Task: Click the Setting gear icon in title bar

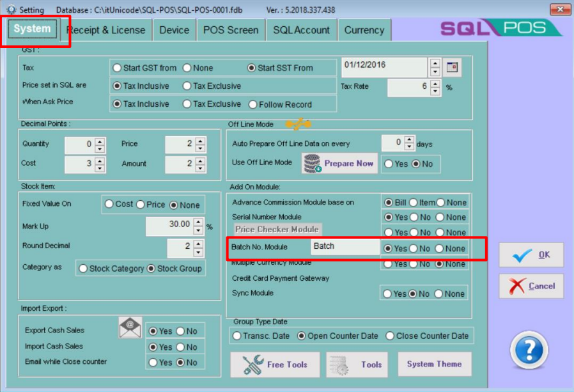Action: tap(11, 10)
